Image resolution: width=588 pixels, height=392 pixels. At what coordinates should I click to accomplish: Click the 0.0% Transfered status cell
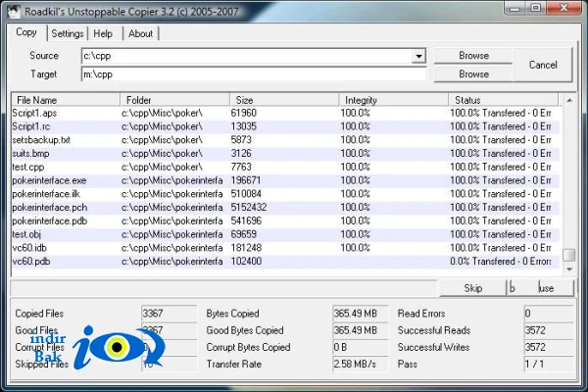point(501,262)
